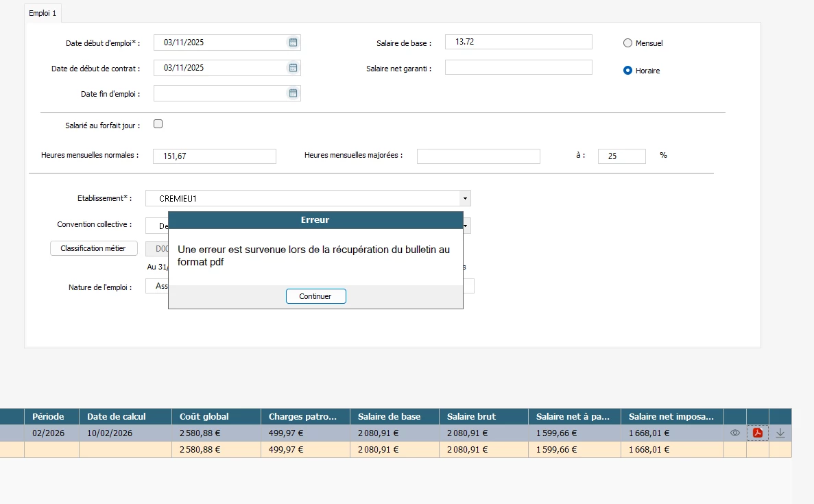Expand the Etablissement dropdown
This screenshot has height=504, width=814.
point(465,198)
